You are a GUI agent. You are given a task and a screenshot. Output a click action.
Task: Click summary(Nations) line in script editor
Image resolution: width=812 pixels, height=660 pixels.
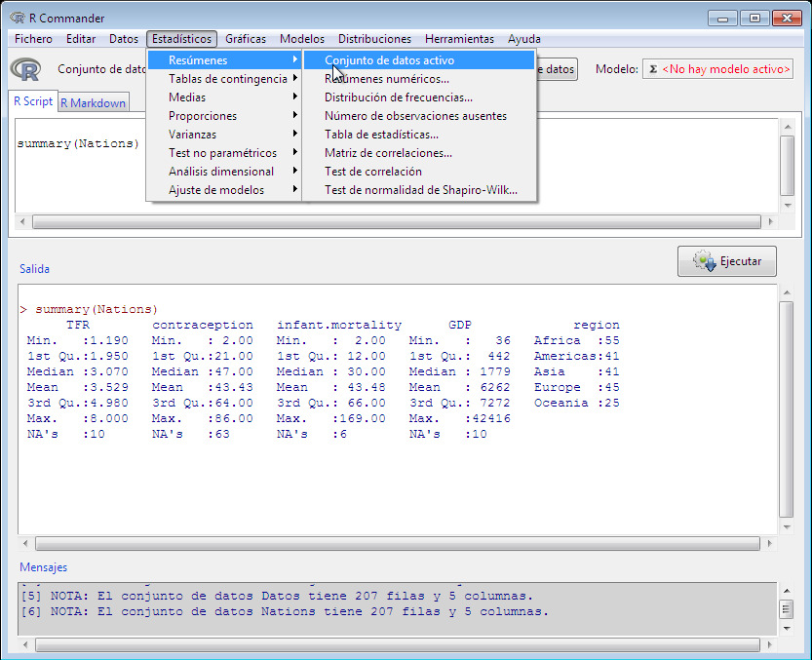click(x=78, y=143)
